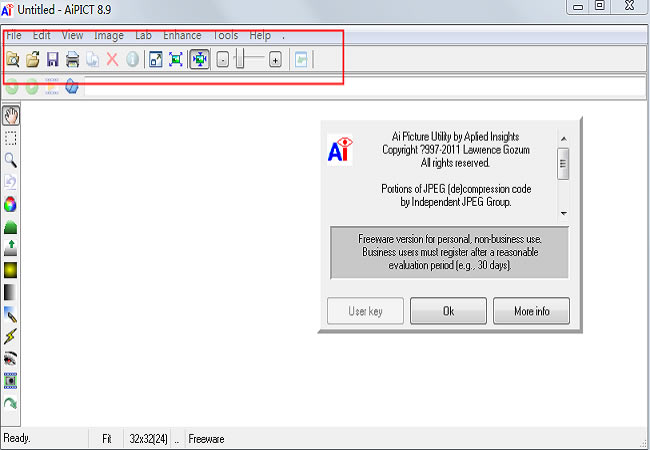Click the save floppy disk icon
The width and height of the screenshot is (650, 450).
[x=53, y=60]
